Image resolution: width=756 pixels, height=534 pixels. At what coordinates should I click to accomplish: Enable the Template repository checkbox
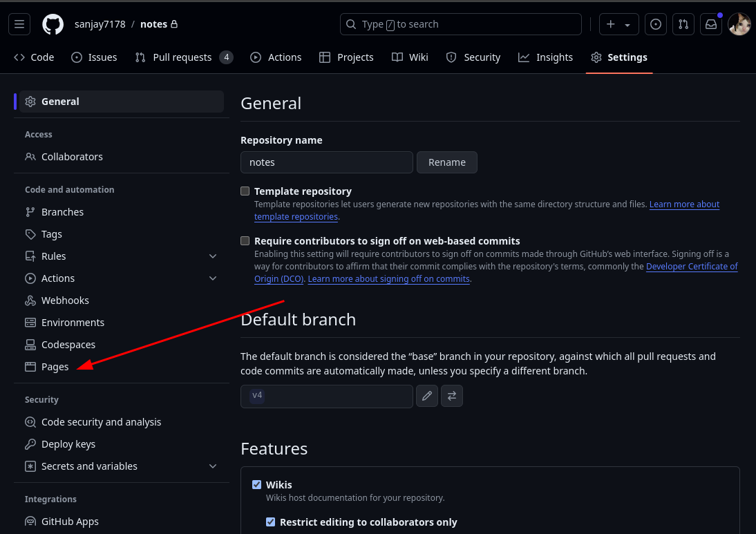245,191
